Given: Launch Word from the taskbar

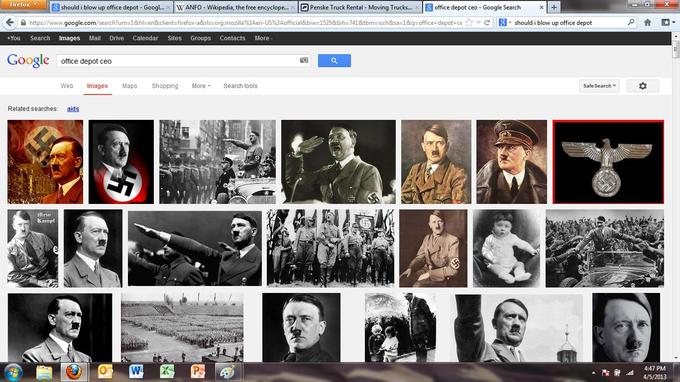Looking at the screenshot, I should [136, 372].
